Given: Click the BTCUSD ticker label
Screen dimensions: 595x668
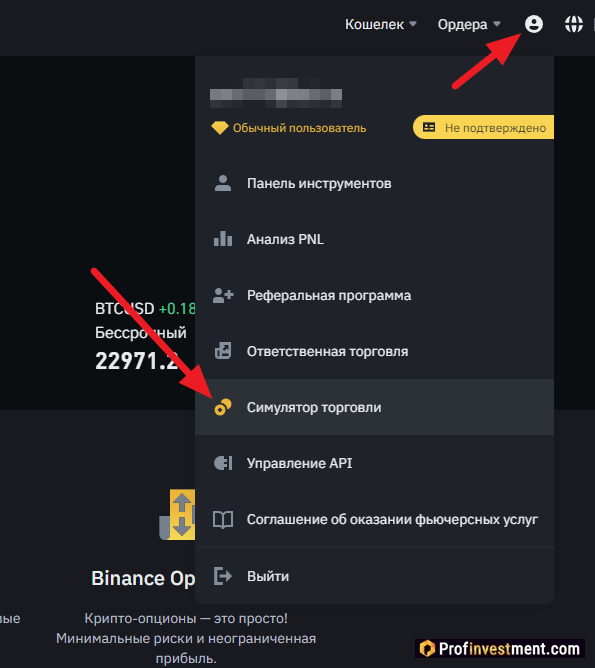Looking at the screenshot, I should point(124,308).
